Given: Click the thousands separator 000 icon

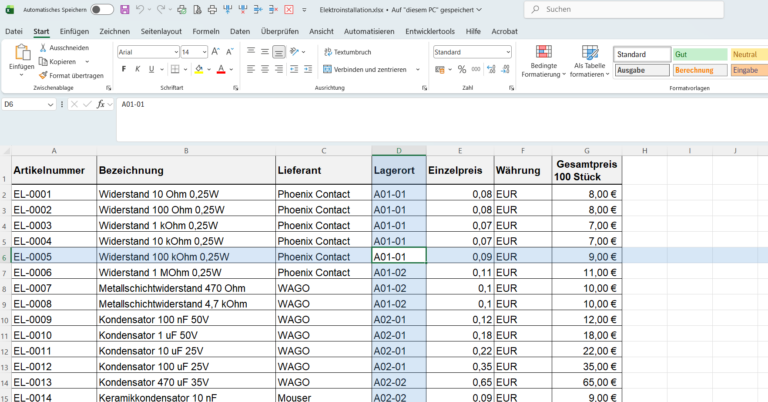Looking at the screenshot, I should [x=476, y=70].
